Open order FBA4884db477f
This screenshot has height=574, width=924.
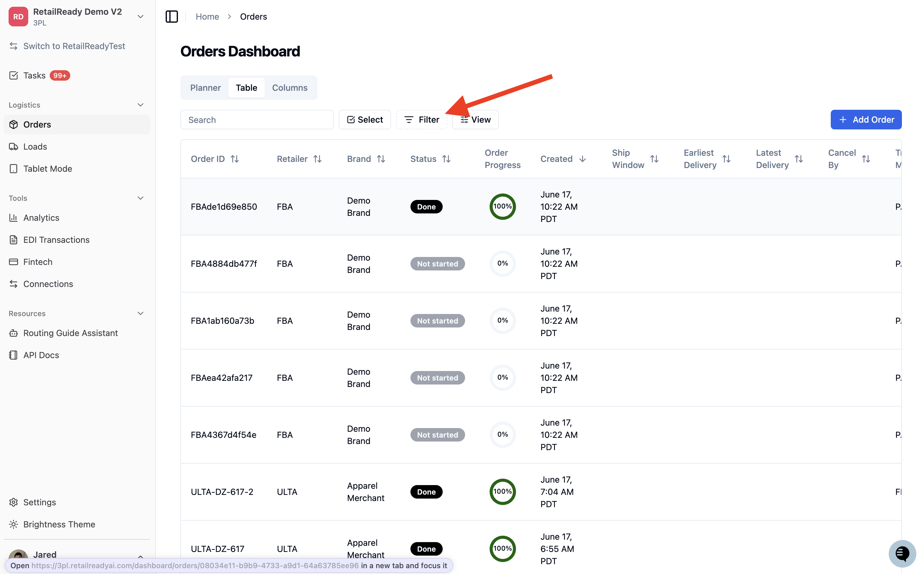(x=224, y=264)
